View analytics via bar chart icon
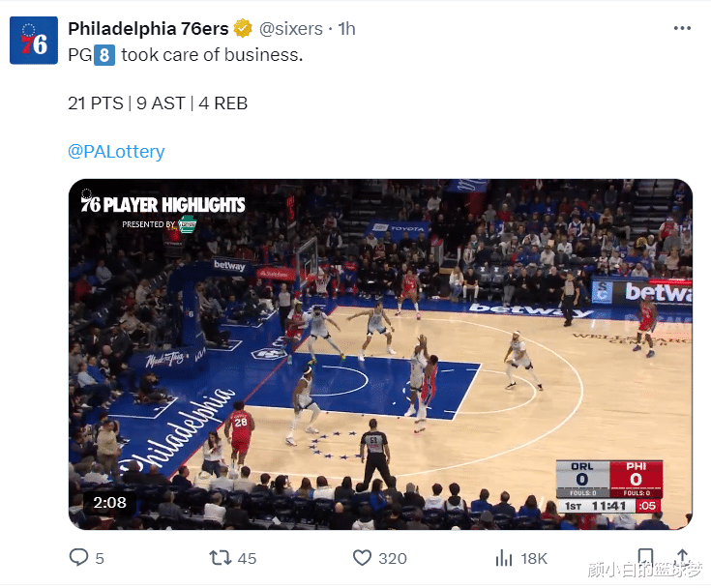Viewport: 711px width, 588px height. pos(504,558)
